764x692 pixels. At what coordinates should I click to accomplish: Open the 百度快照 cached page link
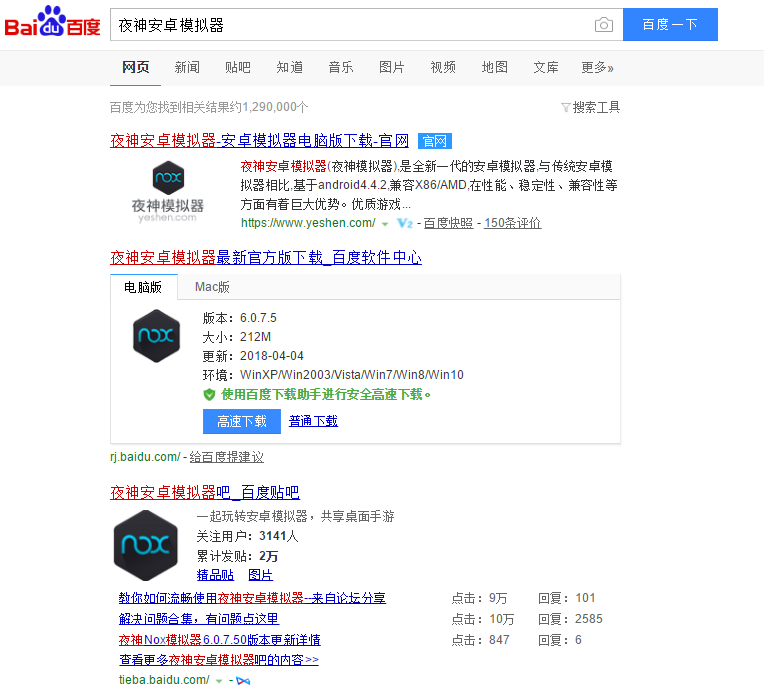click(x=448, y=223)
